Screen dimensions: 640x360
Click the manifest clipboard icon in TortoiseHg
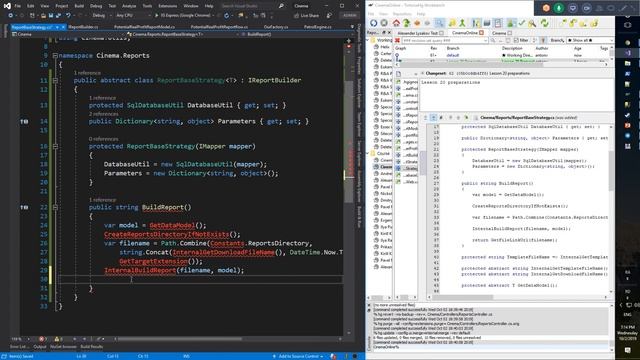pos(498,23)
